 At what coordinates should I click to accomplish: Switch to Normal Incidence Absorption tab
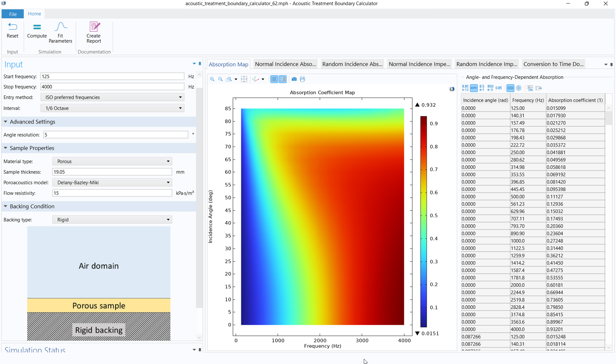click(x=285, y=64)
